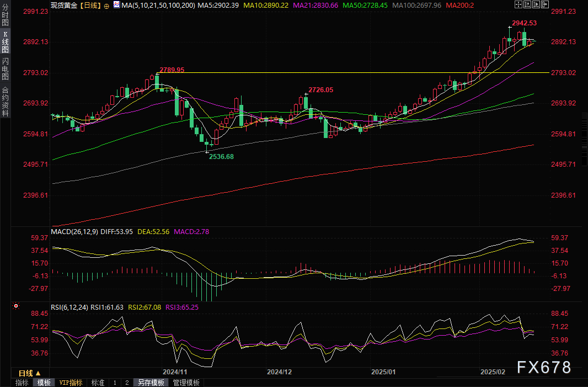Click the 另存模板 save template button
Screen dimensions: 588x387
[x=151, y=382]
